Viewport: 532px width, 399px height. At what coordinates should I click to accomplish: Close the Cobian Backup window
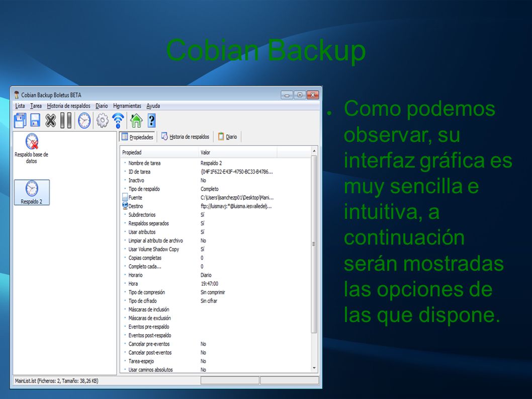[312, 95]
